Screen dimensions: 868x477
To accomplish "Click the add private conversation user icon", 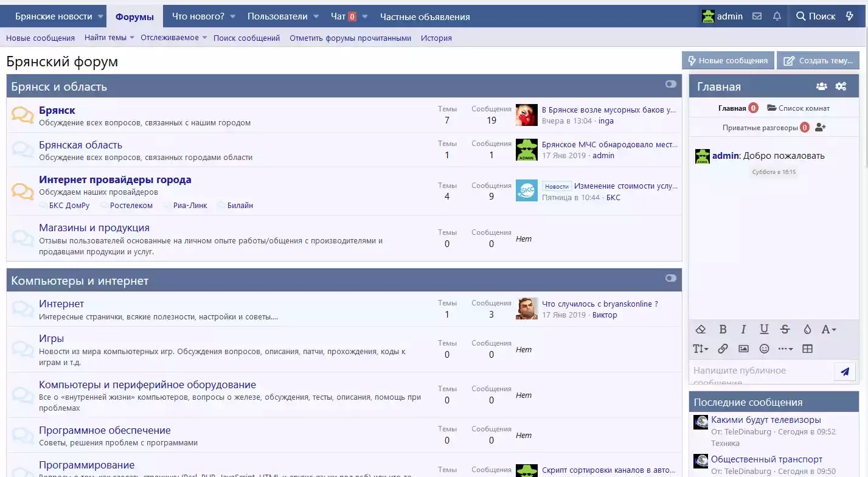I will (820, 128).
